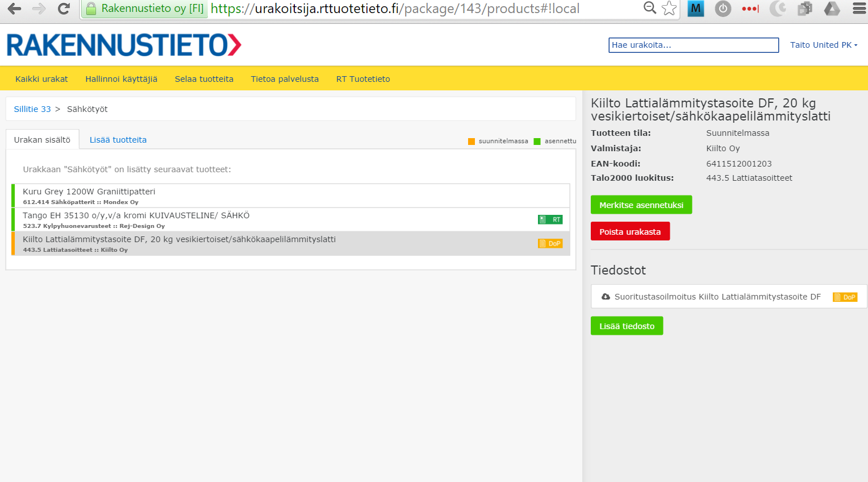868x482 pixels.
Task: Click in Hae urakoita search field
Action: 694,45
